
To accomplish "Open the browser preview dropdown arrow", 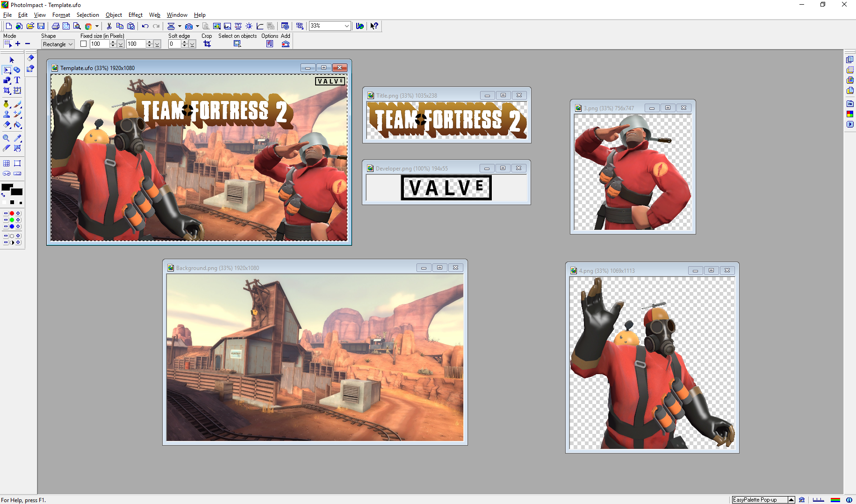I will 97,26.
